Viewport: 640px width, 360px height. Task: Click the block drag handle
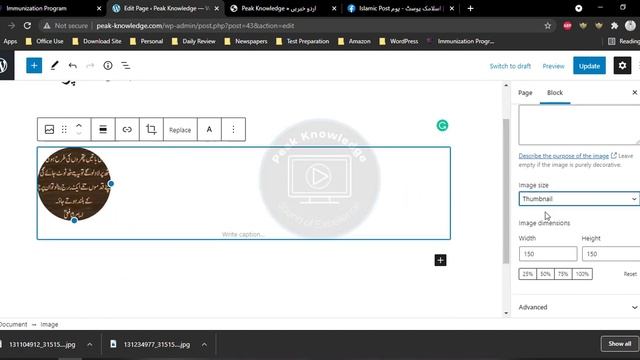coord(64,129)
